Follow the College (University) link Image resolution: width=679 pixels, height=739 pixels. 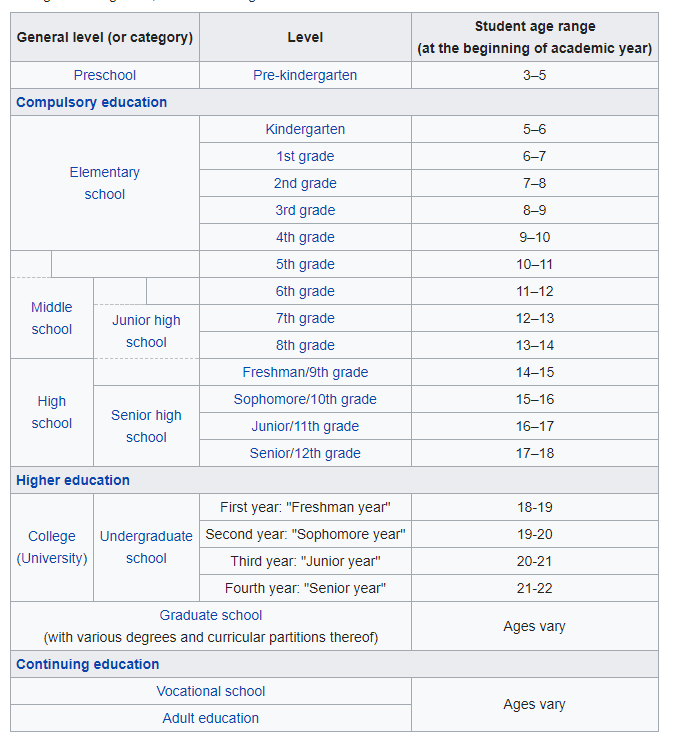(x=52, y=547)
